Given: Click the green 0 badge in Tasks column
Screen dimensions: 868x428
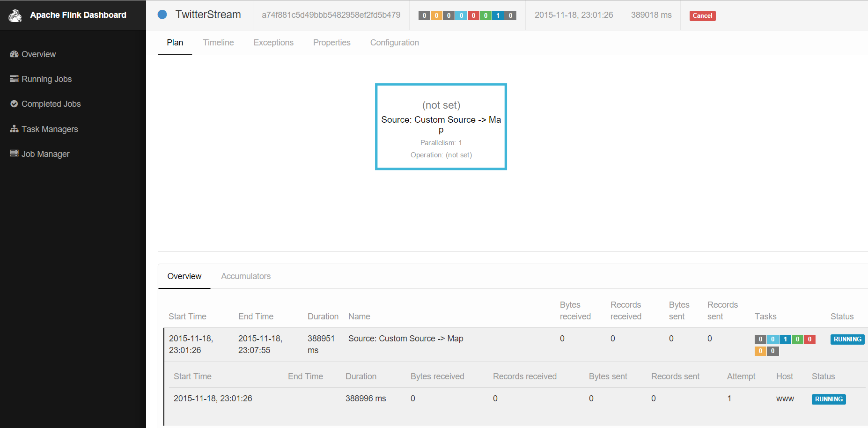Looking at the screenshot, I should tap(797, 339).
